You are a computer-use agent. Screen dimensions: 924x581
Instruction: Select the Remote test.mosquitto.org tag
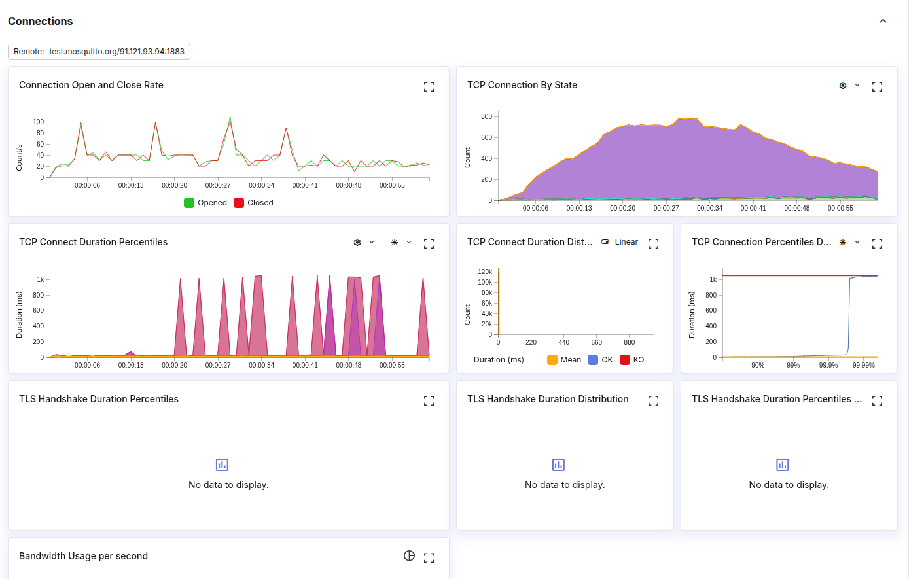coord(99,52)
